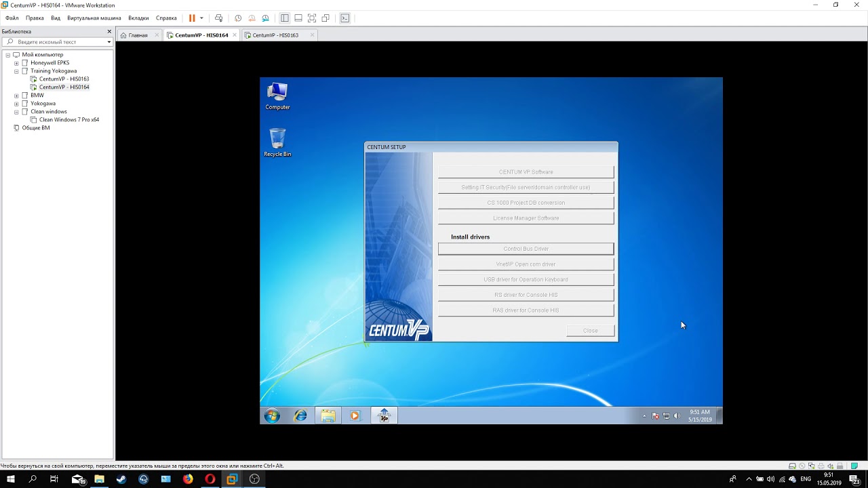The image size is (868, 488).
Task: Click Vnet/IP Open com driver button
Action: 526,264
